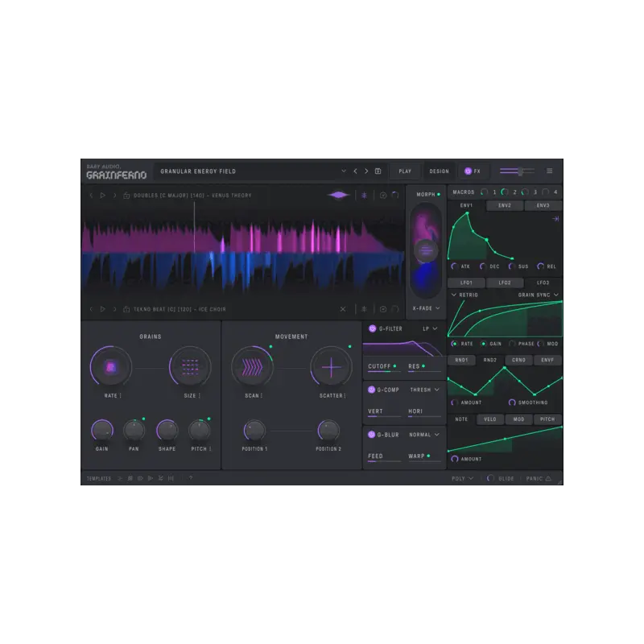Screen dimensions: 644x644
Task: Click the grain Rate knob
Action: tap(110, 367)
